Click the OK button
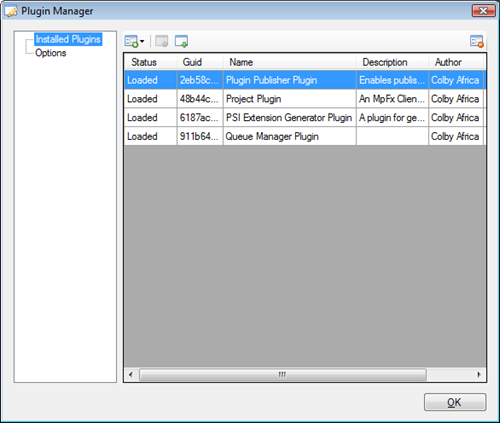Screen dimensions: 500x423 (455, 402)
